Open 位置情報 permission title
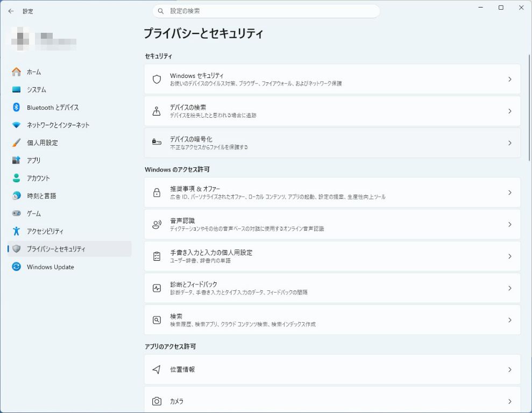Screen dimensions: 532x413 point(182,369)
